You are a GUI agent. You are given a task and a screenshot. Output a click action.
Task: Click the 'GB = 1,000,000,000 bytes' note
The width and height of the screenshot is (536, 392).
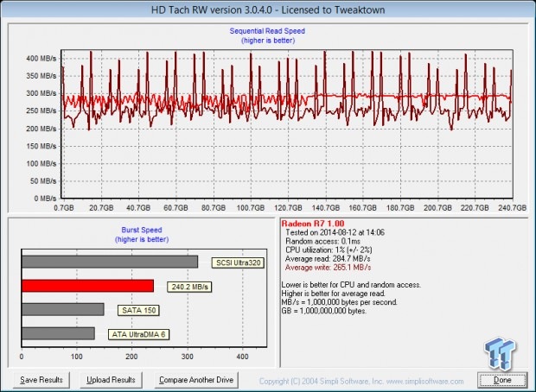pos(323,311)
